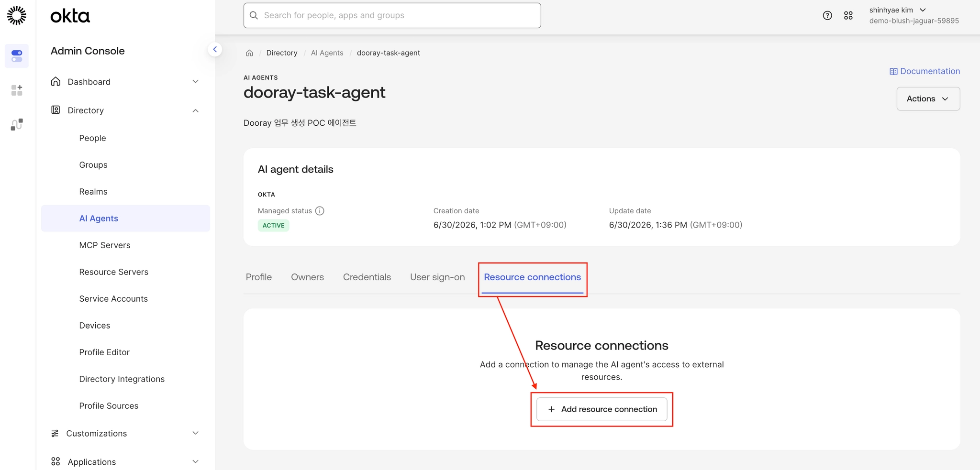This screenshot has width=980, height=470.
Task: Open the app launcher grid icon
Action: tap(848, 15)
